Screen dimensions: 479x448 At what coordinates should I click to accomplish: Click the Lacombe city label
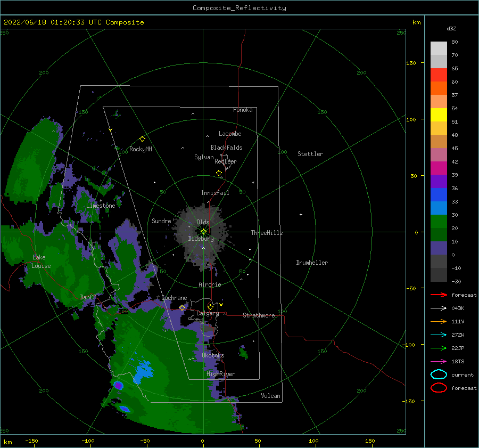[x=230, y=134]
